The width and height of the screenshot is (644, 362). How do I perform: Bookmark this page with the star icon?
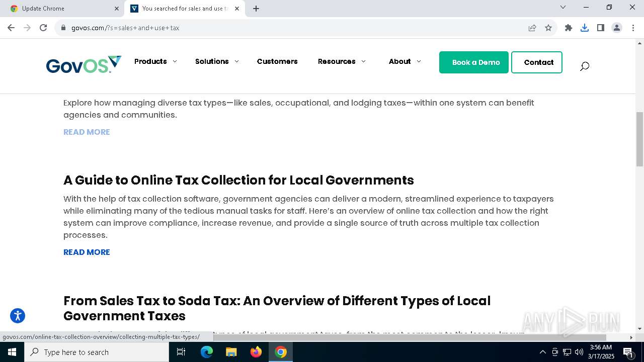[548, 28]
